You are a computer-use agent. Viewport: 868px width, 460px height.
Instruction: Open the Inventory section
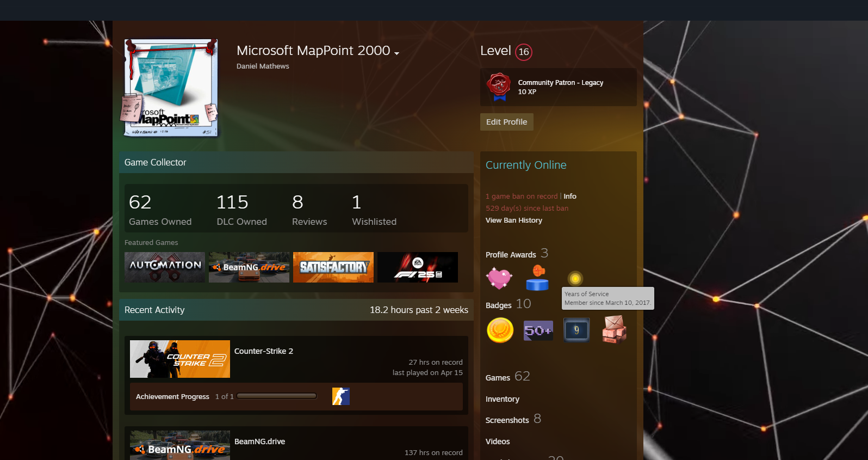(502, 399)
